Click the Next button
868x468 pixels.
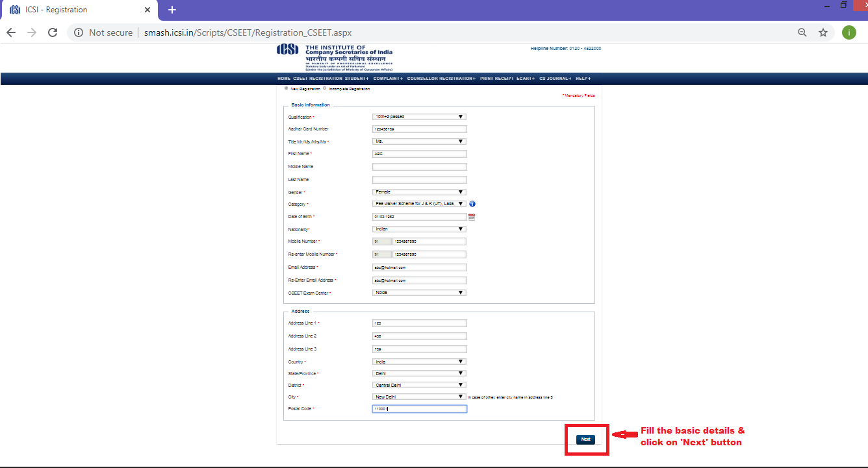point(585,439)
